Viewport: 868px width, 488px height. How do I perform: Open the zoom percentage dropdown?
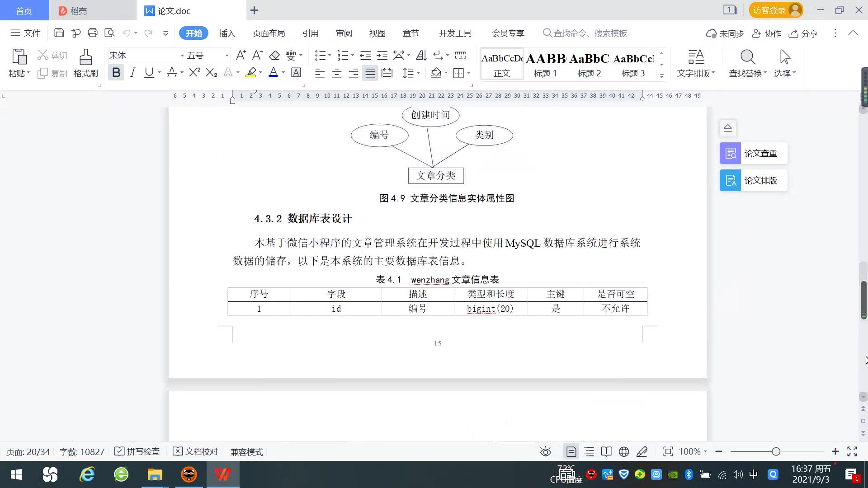693,451
